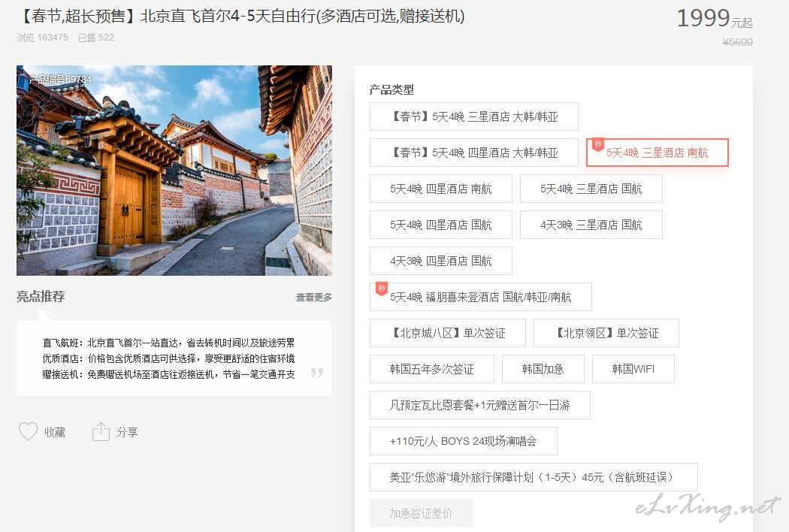Click the share upload icon
789x532 pixels.
tap(101, 431)
